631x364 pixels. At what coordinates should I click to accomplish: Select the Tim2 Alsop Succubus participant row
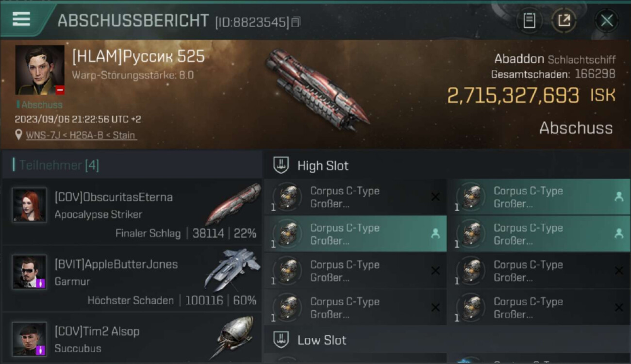[x=132, y=338]
